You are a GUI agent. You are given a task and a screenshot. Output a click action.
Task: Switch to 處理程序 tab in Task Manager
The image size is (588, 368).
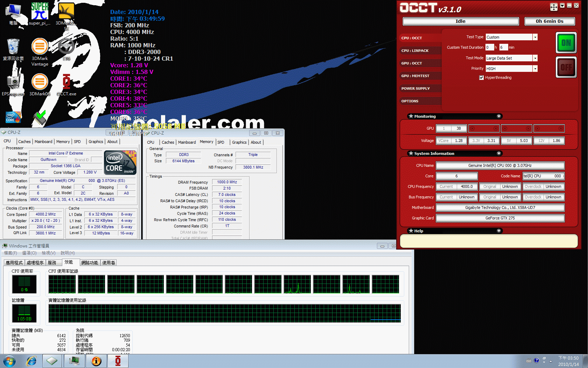point(35,263)
